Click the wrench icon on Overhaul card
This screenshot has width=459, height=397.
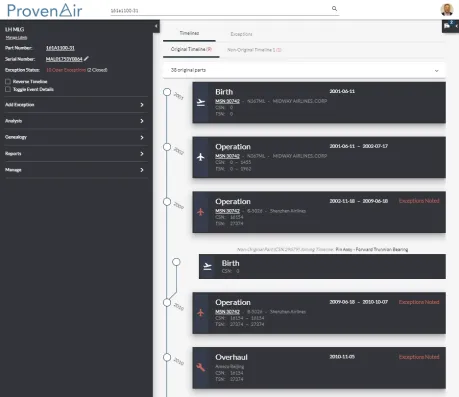(x=201, y=367)
